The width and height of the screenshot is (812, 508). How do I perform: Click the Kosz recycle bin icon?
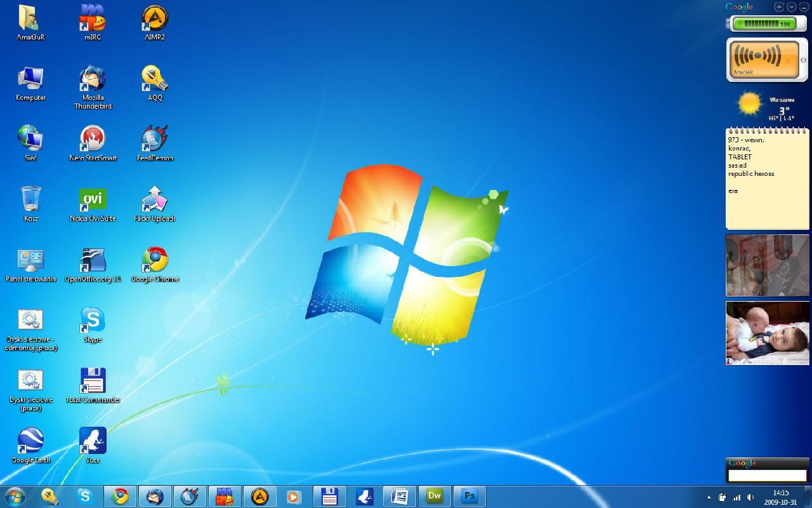[30, 200]
